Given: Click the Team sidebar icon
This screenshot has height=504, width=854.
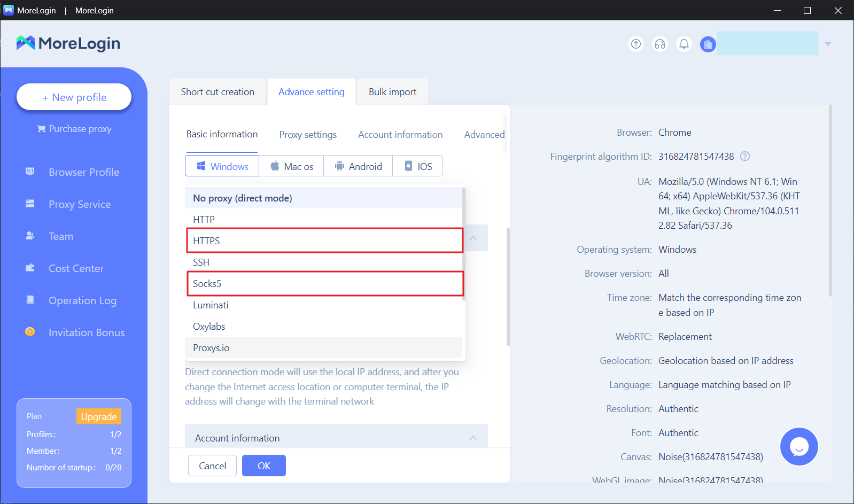Looking at the screenshot, I should pyautogui.click(x=30, y=236).
